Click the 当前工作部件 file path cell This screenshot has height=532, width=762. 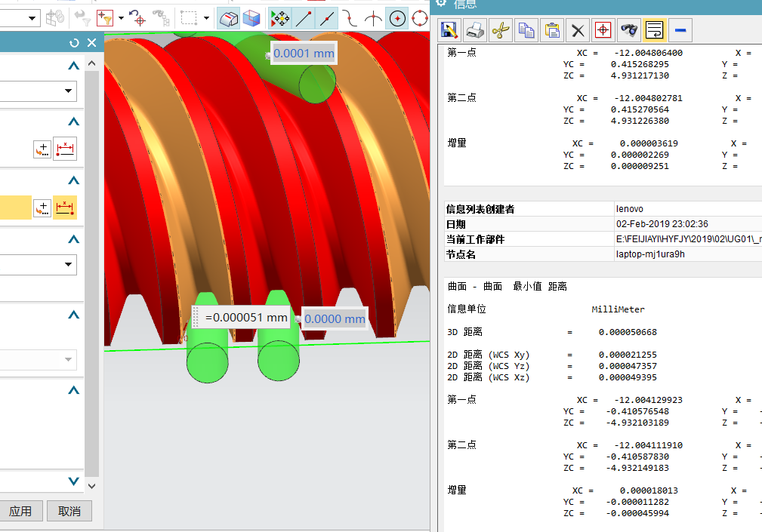click(x=688, y=238)
